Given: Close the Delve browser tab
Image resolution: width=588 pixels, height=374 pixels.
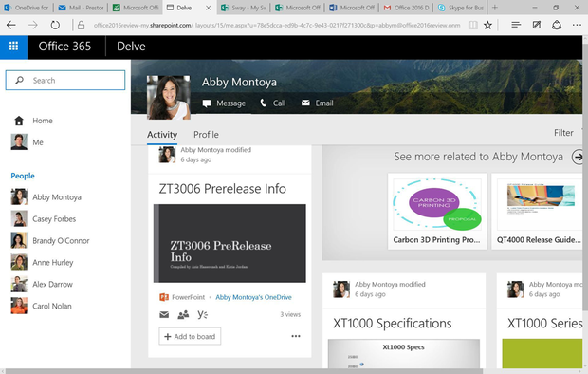Looking at the screenshot, I should 209,8.
